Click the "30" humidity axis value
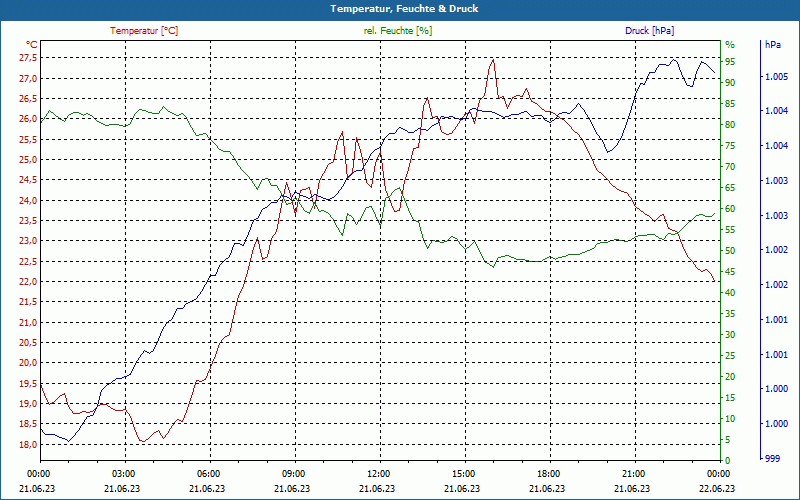800x500 pixels. point(730,335)
